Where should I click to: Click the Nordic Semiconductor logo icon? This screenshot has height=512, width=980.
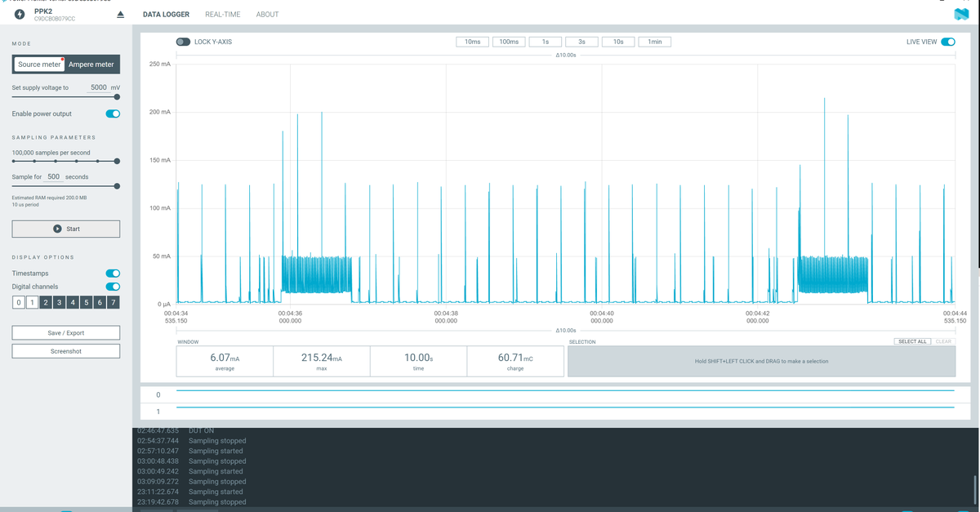[x=960, y=14]
